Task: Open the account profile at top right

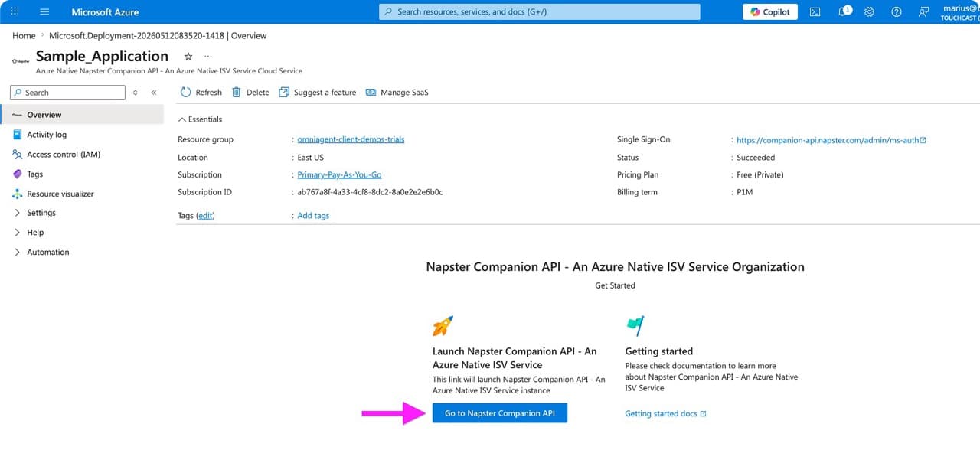Action: coord(960,11)
